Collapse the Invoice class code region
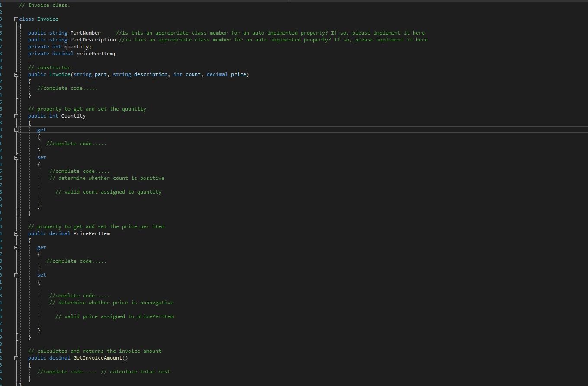 pos(16,19)
